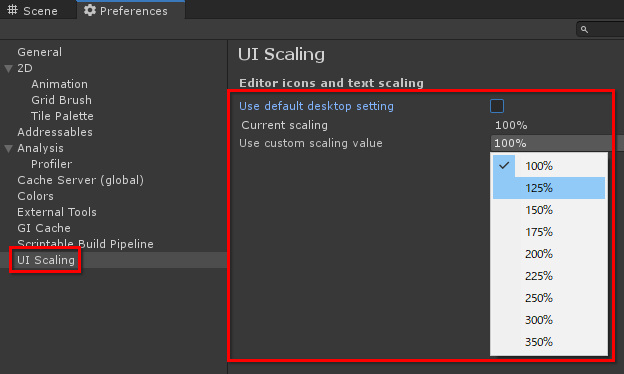This screenshot has width=624, height=374.
Task: Click the Use default desktop setting label
Action: [316, 106]
